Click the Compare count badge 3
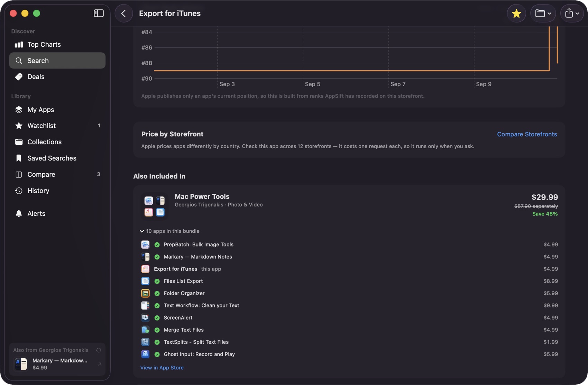Viewport: 588px width, 385px height. (x=99, y=174)
